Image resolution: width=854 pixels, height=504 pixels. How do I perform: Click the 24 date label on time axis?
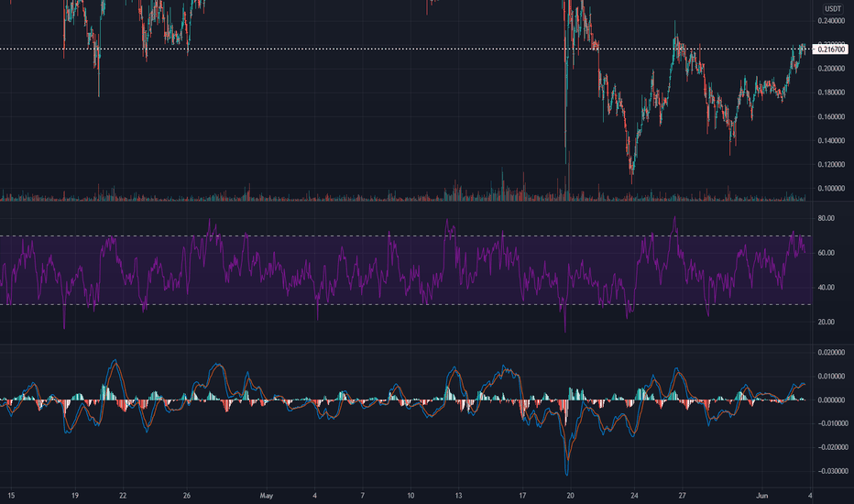coord(634,496)
